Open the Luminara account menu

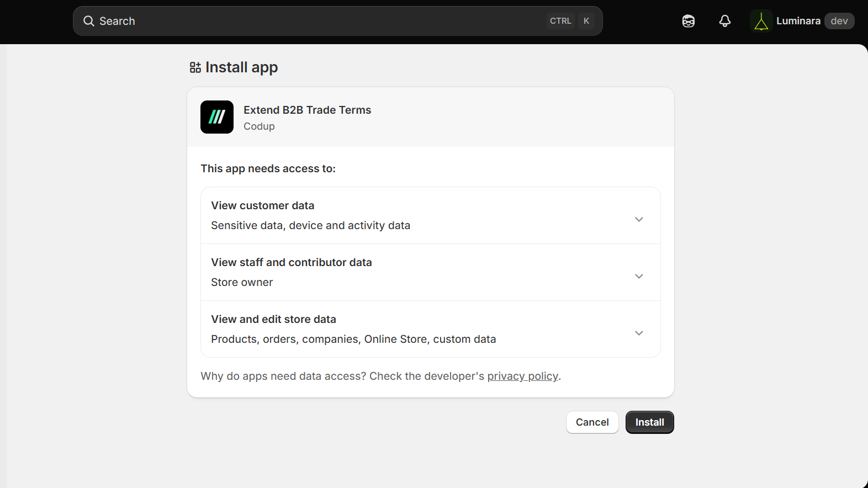pos(802,21)
